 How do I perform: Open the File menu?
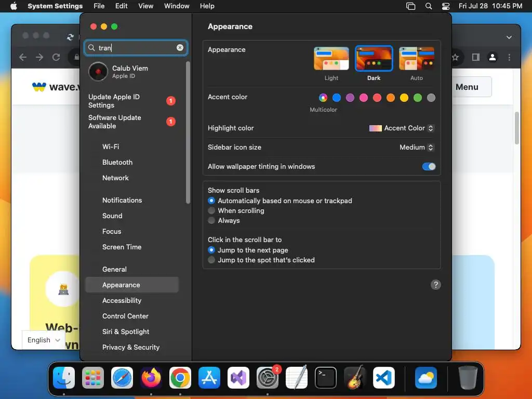(99, 6)
